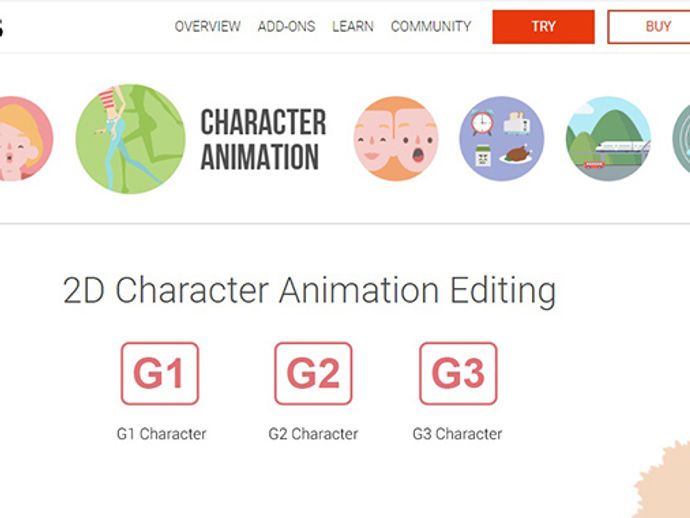Screen dimensions: 690x518
Task: Open the Overview menu item
Action: pos(207,26)
